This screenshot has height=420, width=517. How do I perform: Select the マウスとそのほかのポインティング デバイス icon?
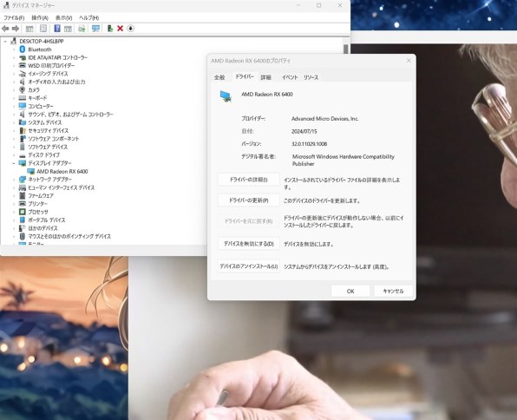(x=22, y=236)
